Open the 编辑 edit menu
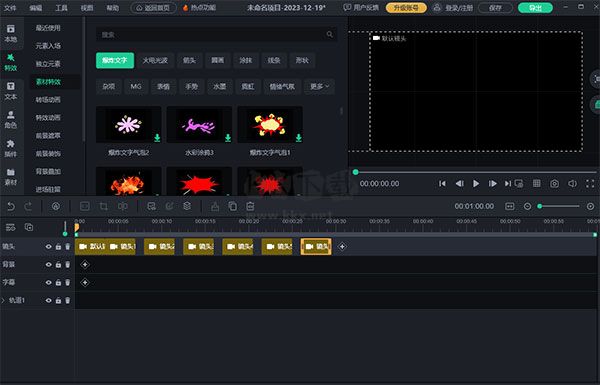 pos(36,8)
